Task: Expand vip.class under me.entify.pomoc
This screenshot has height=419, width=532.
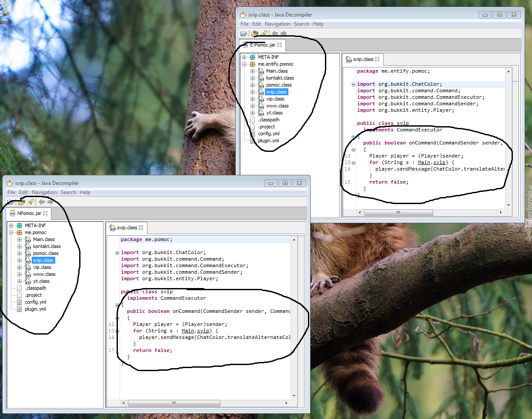Action: tap(253, 99)
